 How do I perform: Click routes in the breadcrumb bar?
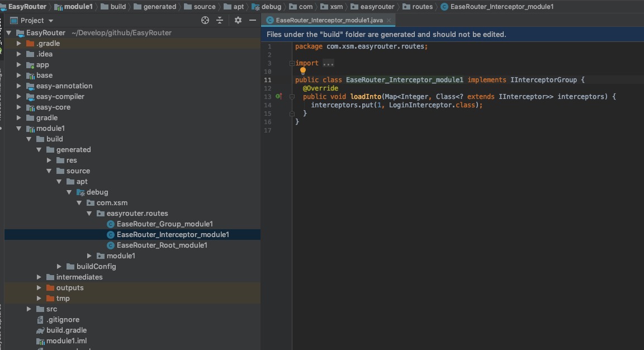pyautogui.click(x=423, y=7)
